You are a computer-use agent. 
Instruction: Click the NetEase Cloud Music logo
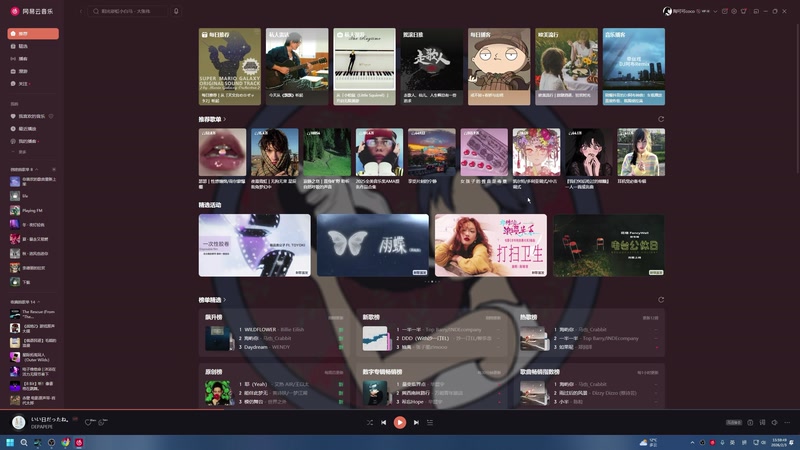click(x=32, y=11)
